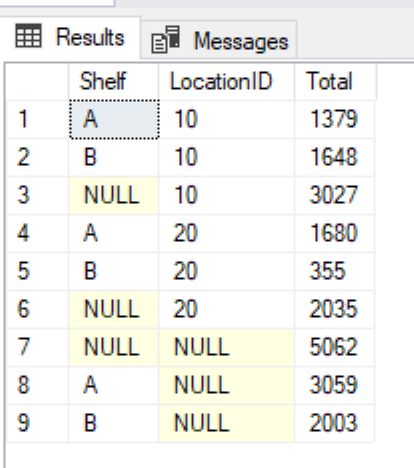
Task: Select row header number 8
Action: point(37,385)
